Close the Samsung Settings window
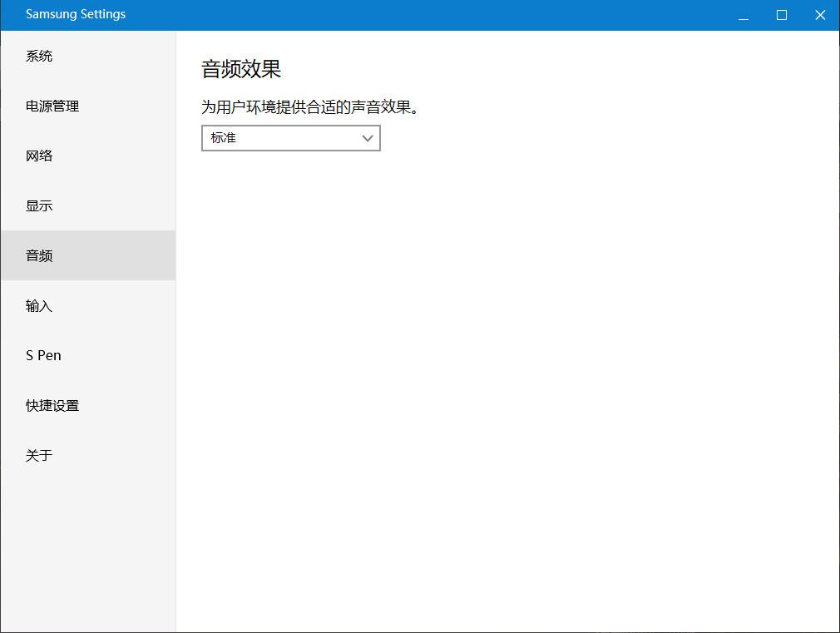This screenshot has height=633, width=840. (x=820, y=14)
